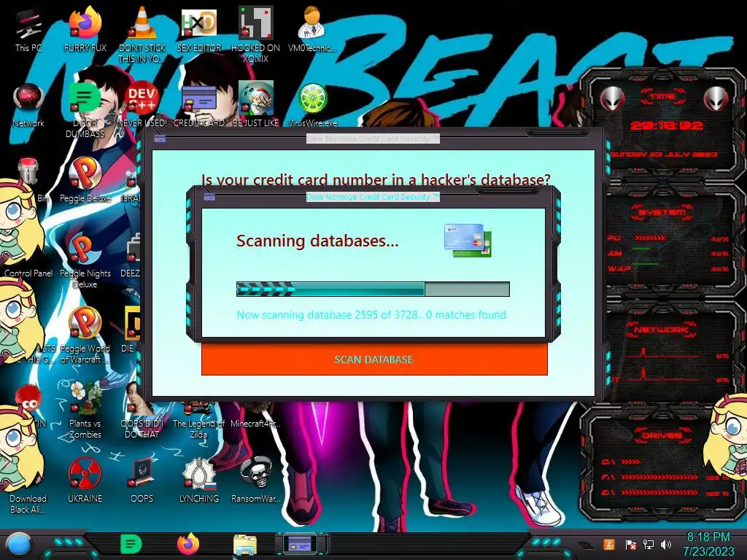Click the DRIVES widget header
Viewport: 747px width, 560px height.
662,435
